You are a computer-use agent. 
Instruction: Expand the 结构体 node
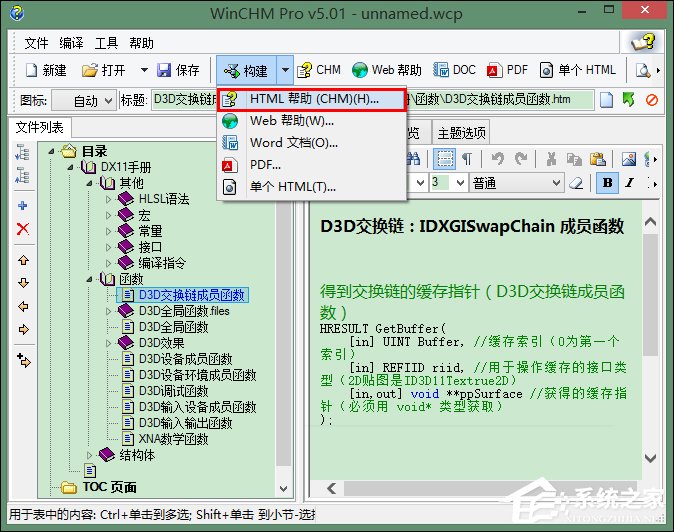point(89,455)
